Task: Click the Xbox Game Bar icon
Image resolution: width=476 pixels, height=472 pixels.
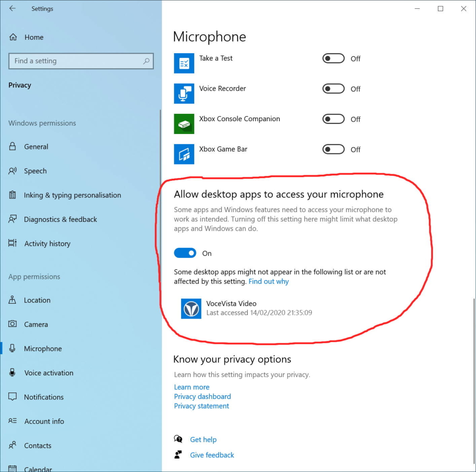Action: [184, 154]
